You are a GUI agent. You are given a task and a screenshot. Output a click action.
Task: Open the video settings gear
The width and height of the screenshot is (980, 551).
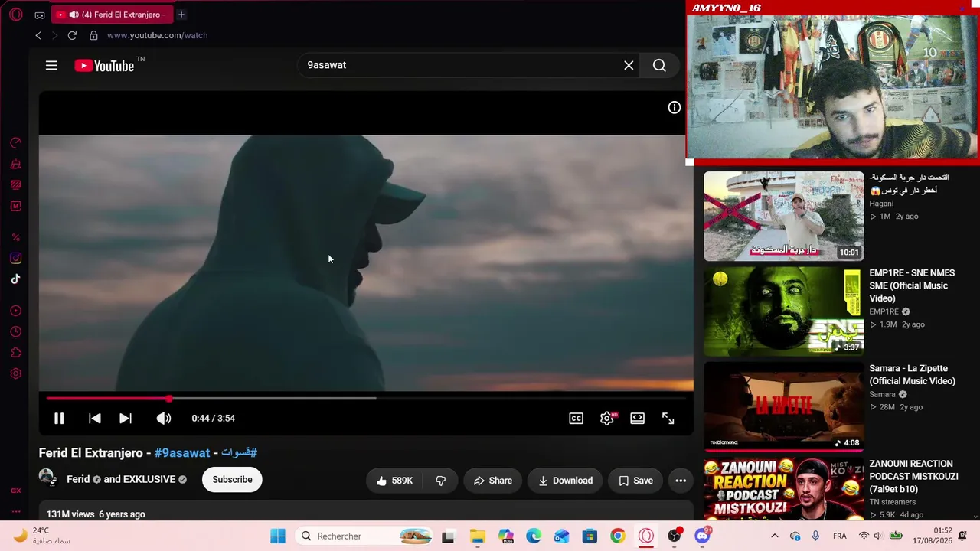pyautogui.click(x=607, y=419)
